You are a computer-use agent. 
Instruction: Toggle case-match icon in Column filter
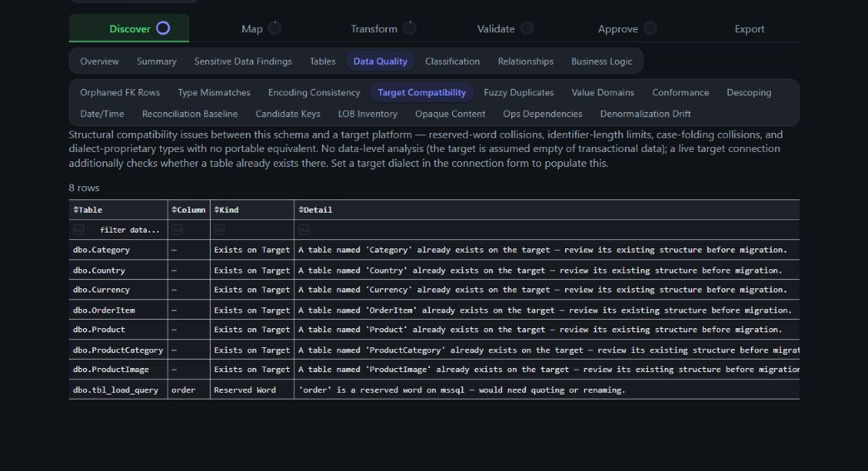(177, 229)
